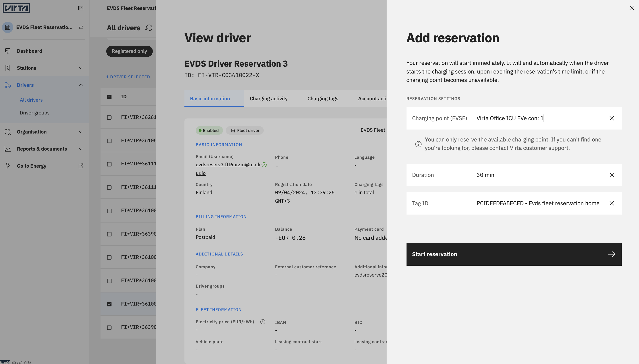This screenshot has width=639, height=364.
Task: Clear the Duration field
Action: pyautogui.click(x=612, y=175)
